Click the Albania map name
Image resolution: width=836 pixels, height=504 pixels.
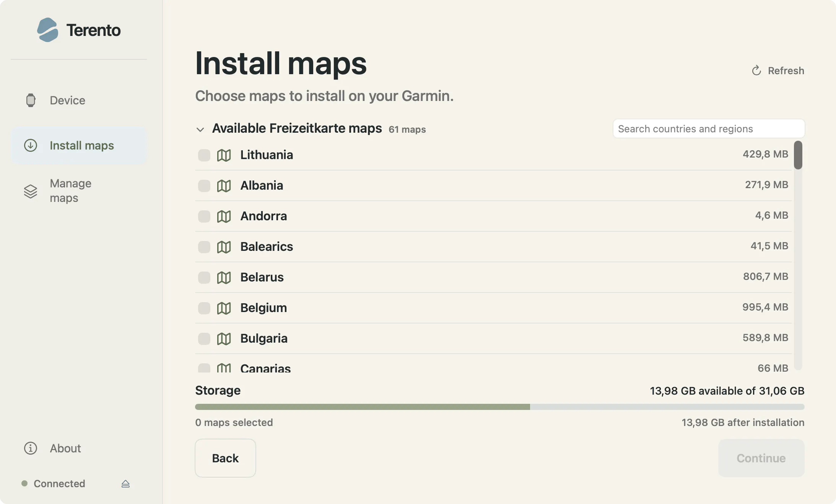point(262,185)
